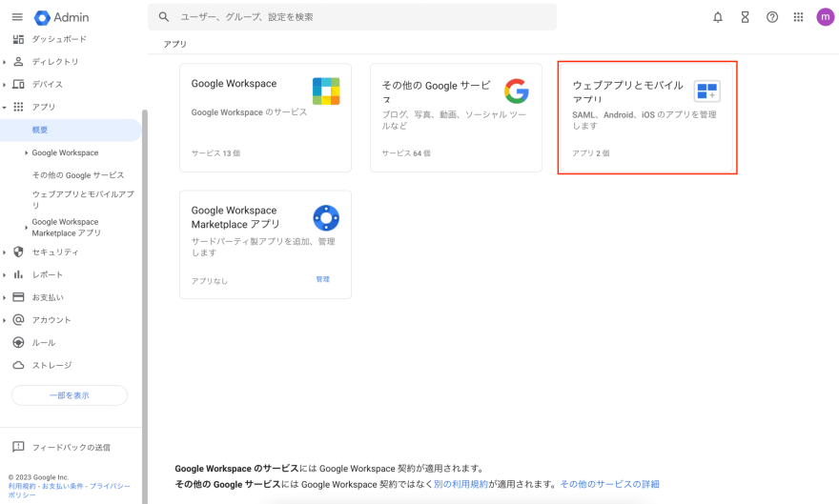Expand the お支払い sidebar section
The image size is (839, 504).
click(4, 297)
